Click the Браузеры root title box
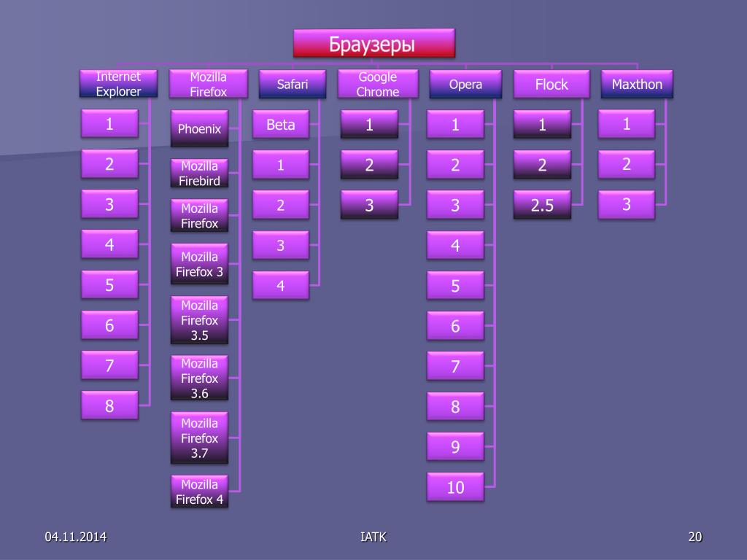The width and height of the screenshot is (747, 560). 374,43
